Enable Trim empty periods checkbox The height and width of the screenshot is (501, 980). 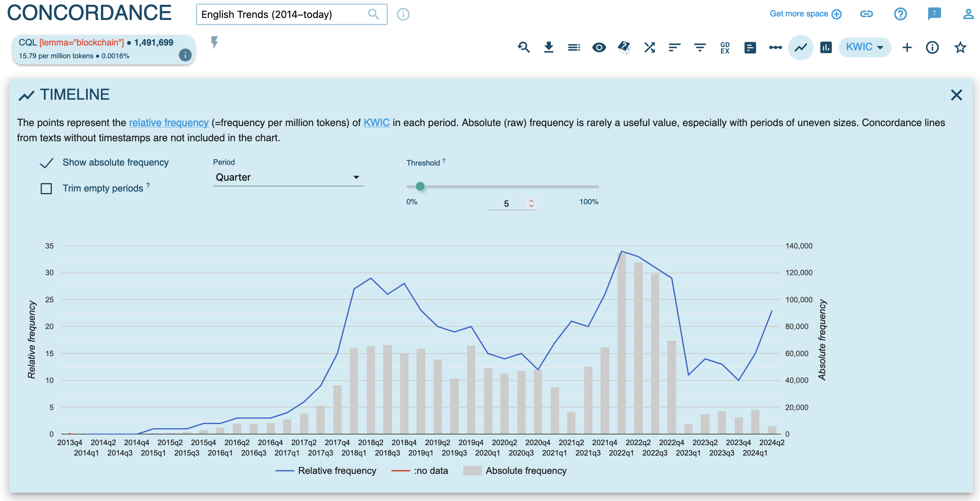pos(47,188)
